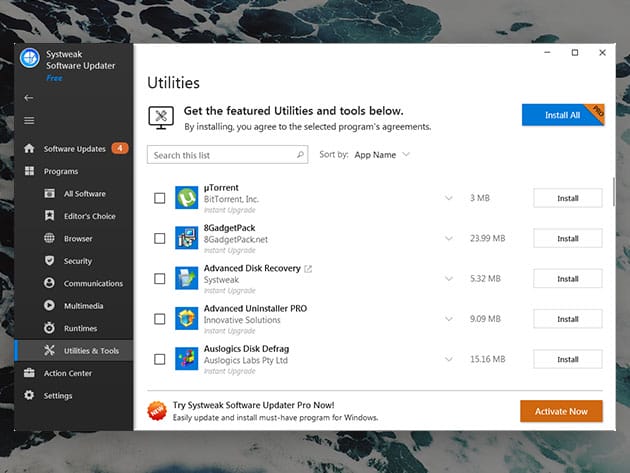The width and height of the screenshot is (630, 473).
Task: Click the orange NEW badge icon
Action: 157,411
